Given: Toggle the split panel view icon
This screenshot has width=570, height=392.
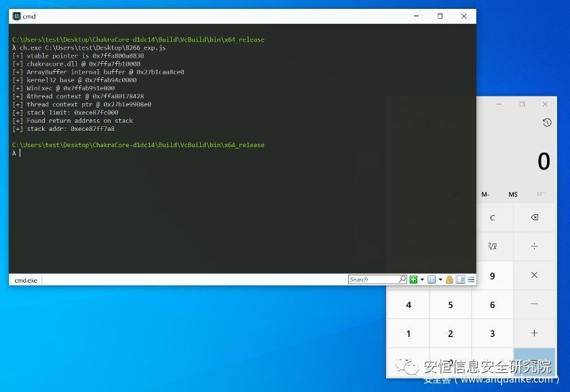Looking at the screenshot, I should click(461, 279).
